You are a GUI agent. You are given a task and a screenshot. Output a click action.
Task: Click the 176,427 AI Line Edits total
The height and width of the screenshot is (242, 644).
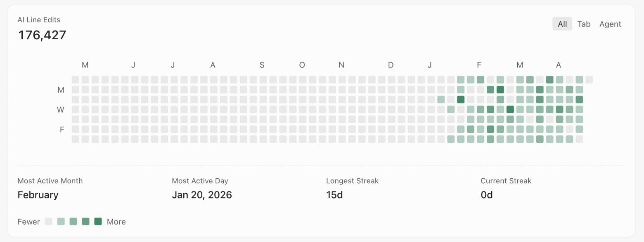pos(42,35)
